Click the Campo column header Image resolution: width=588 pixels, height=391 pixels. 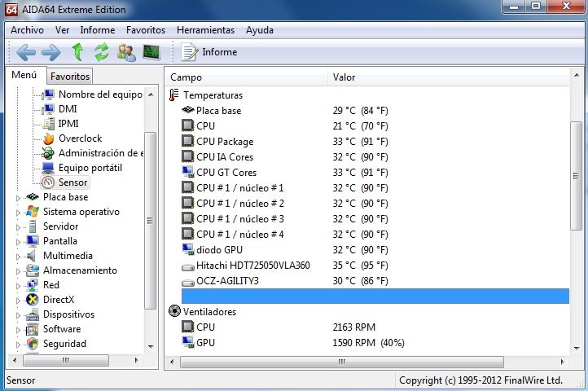pyautogui.click(x=186, y=77)
